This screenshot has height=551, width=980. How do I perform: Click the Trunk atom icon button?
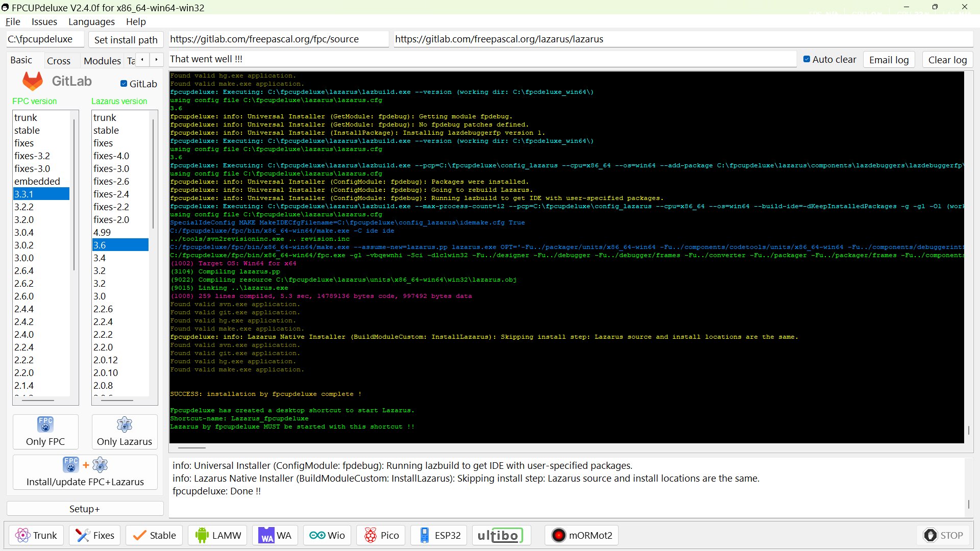tap(36, 535)
